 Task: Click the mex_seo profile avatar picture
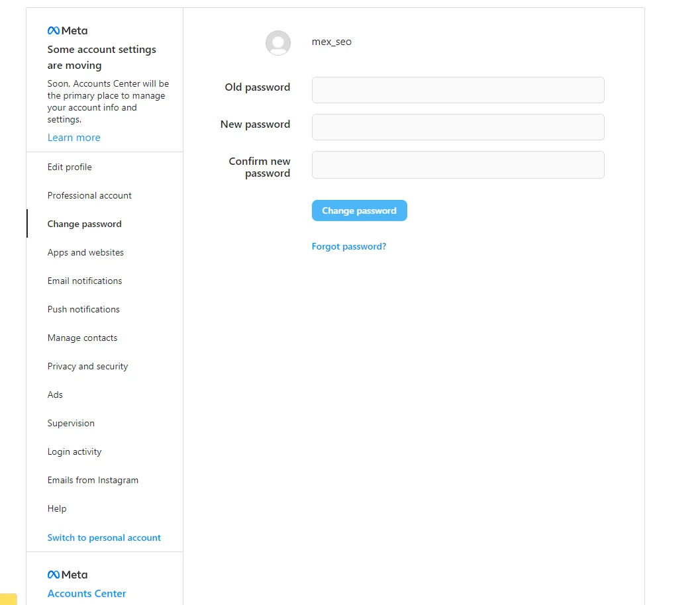click(x=278, y=43)
